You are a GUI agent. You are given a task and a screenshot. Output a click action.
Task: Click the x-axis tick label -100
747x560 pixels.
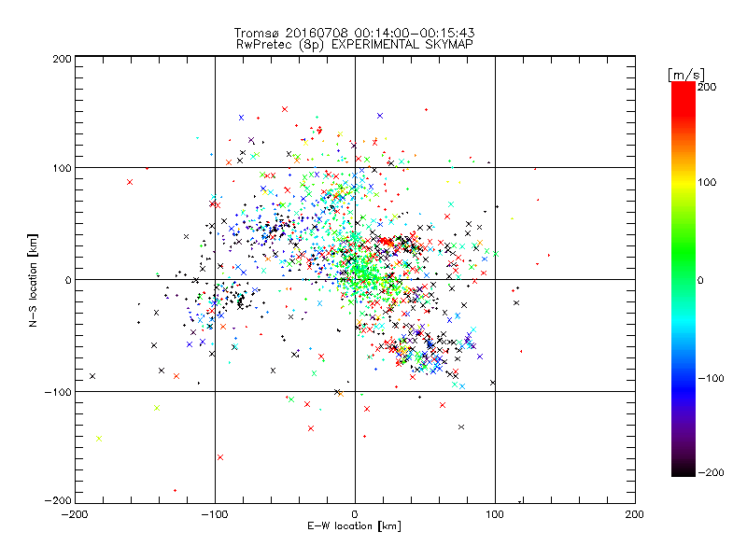point(215,514)
